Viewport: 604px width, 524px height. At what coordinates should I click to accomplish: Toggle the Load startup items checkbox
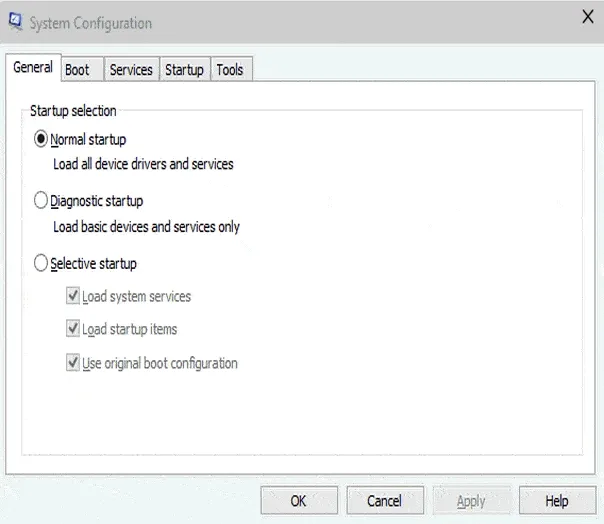click(x=72, y=329)
